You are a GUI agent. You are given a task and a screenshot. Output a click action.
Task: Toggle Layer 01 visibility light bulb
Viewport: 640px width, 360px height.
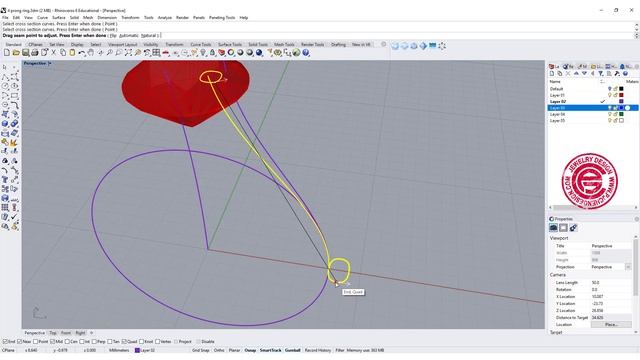(x=609, y=95)
